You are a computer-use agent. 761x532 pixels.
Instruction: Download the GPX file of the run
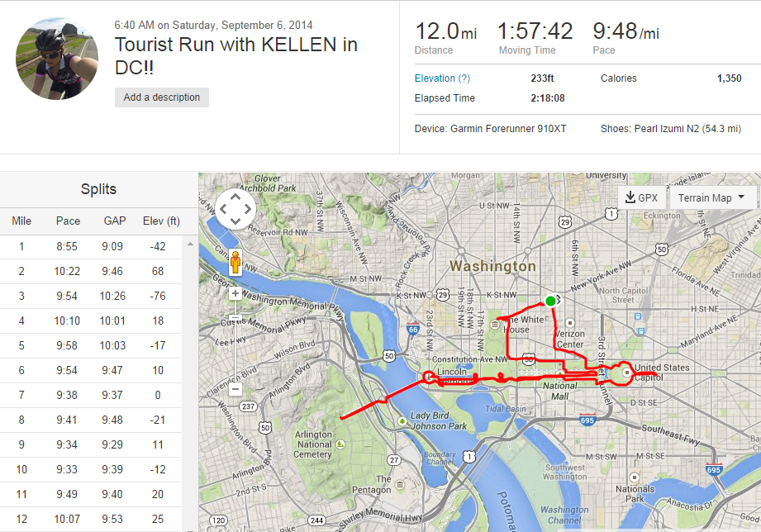pyautogui.click(x=641, y=198)
